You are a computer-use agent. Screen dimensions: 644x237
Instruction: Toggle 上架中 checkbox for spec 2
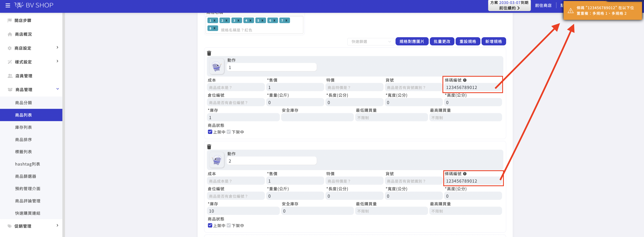click(210, 226)
